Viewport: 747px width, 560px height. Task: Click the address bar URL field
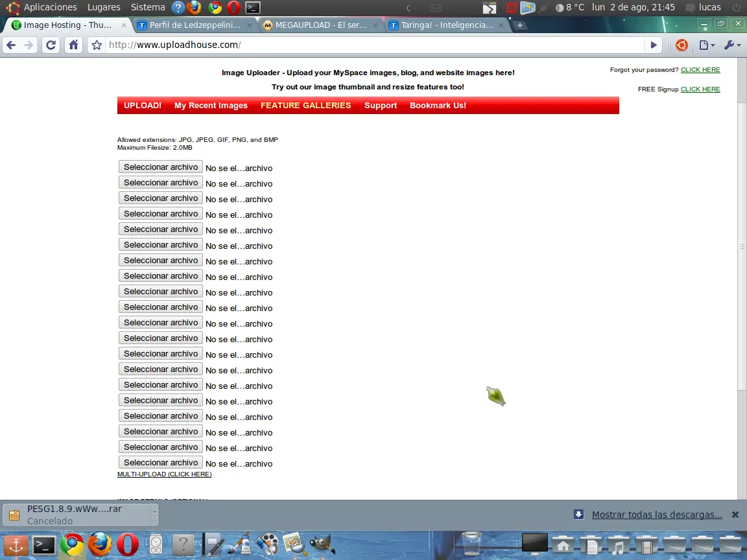[x=374, y=45]
